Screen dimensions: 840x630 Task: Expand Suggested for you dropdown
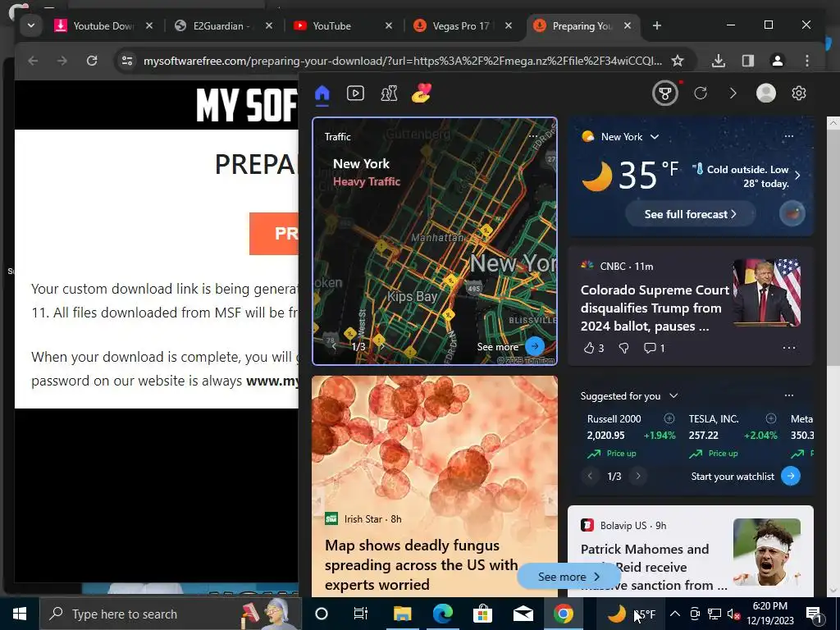pos(674,396)
